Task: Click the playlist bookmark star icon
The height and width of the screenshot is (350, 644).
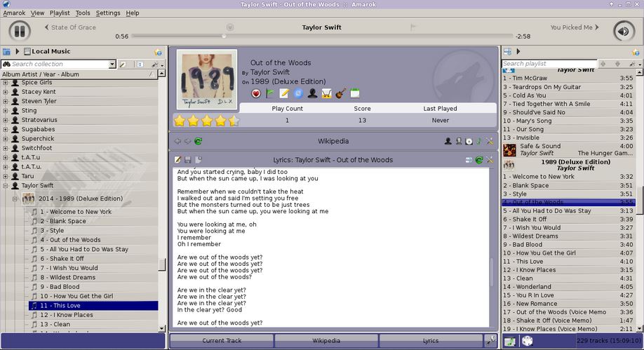Action: tap(636, 52)
